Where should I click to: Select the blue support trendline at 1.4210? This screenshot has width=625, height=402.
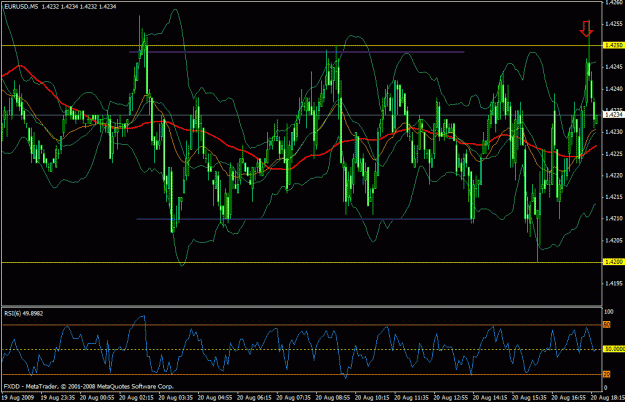(305, 219)
